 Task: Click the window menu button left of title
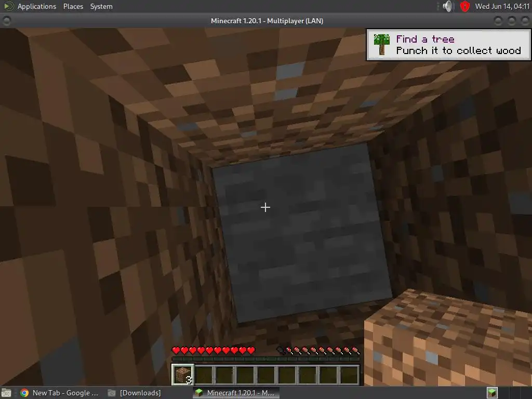click(x=6, y=21)
